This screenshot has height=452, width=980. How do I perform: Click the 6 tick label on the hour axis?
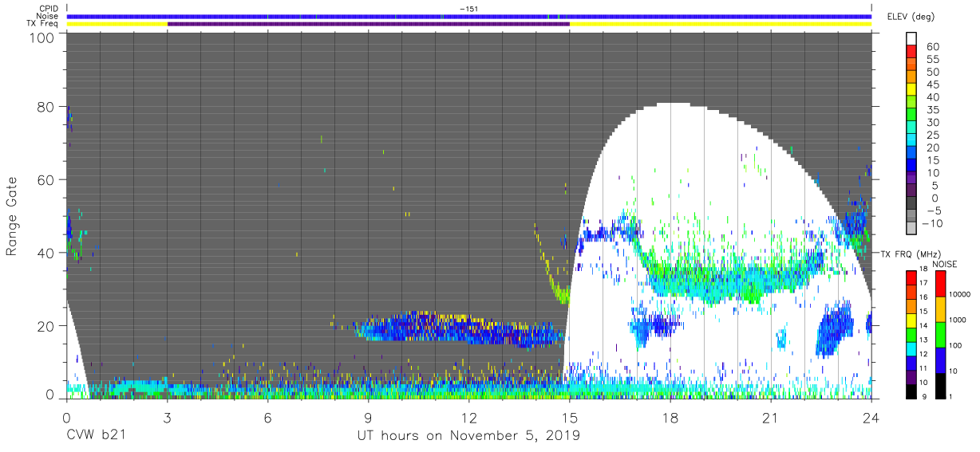coord(268,417)
